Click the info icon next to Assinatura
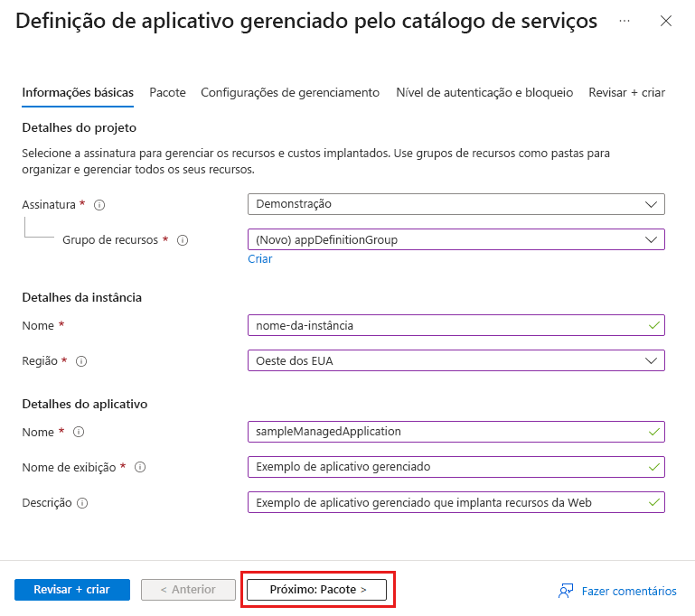 pos(99,205)
